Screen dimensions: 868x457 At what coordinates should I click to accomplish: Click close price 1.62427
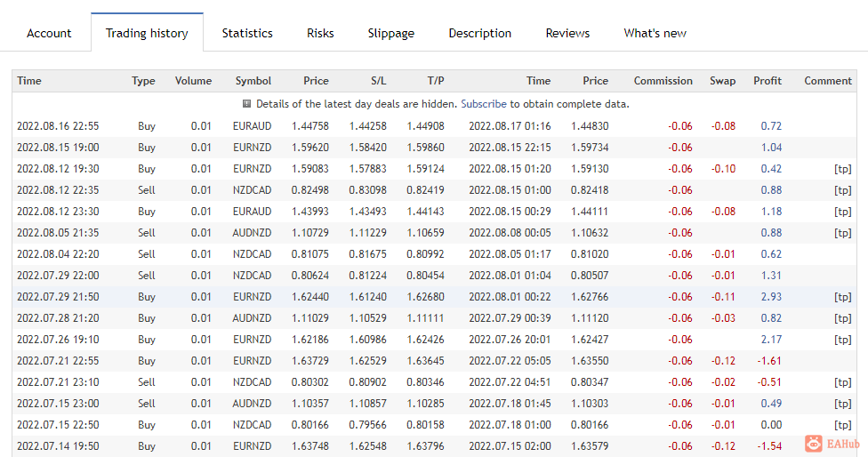[x=590, y=339]
